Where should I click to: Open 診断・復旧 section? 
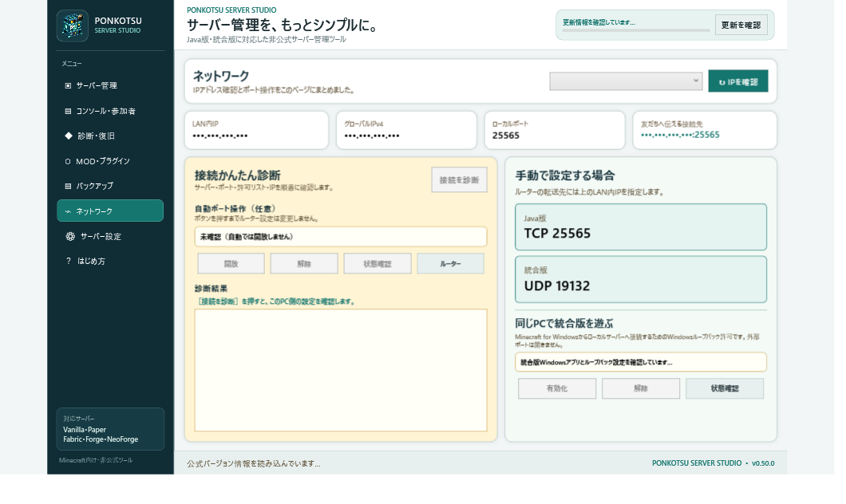(x=110, y=136)
